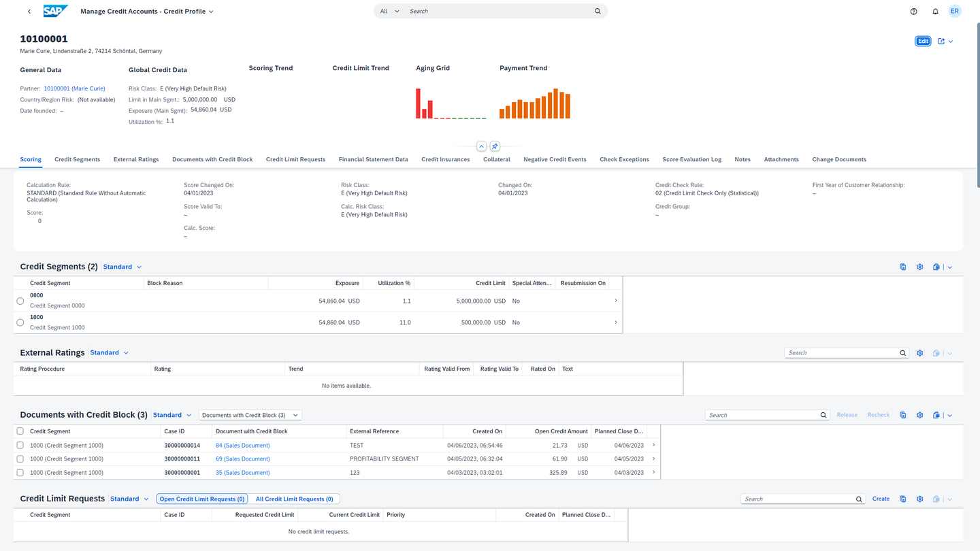Copy Credit Segments table icon
Image resolution: width=980 pixels, height=551 pixels.
click(903, 267)
